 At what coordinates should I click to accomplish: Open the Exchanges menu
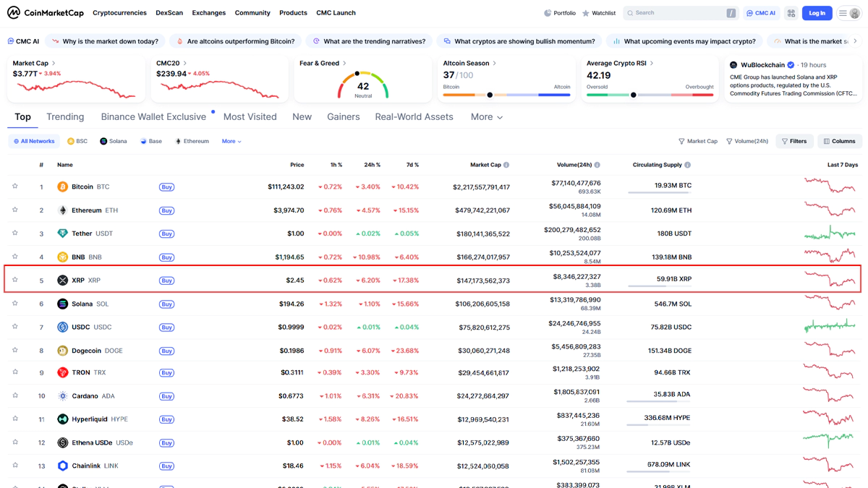coord(208,13)
